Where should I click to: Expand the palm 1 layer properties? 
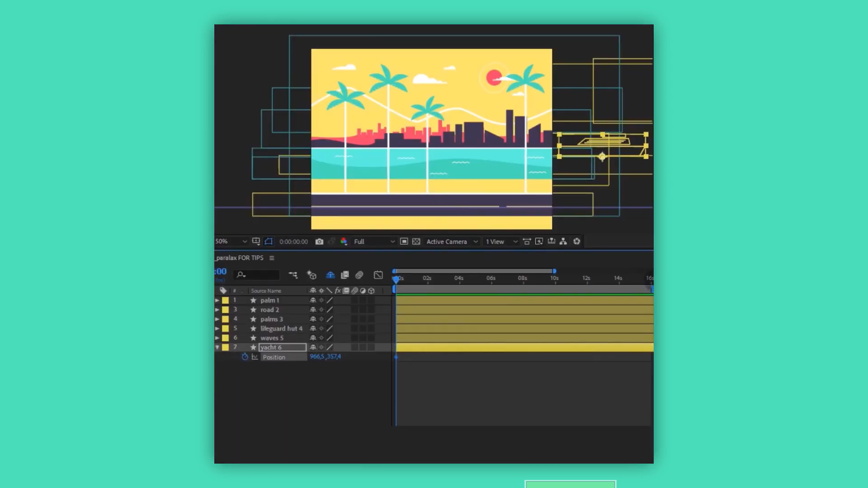click(x=217, y=300)
